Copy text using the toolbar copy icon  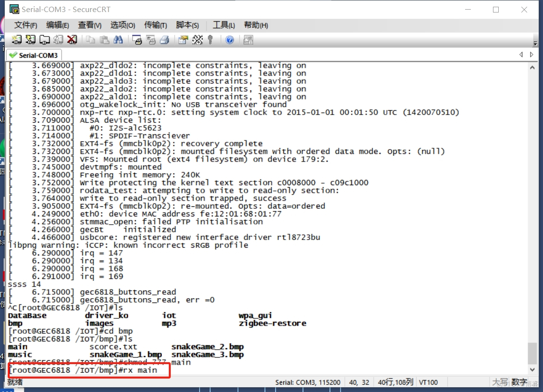point(89,40)
